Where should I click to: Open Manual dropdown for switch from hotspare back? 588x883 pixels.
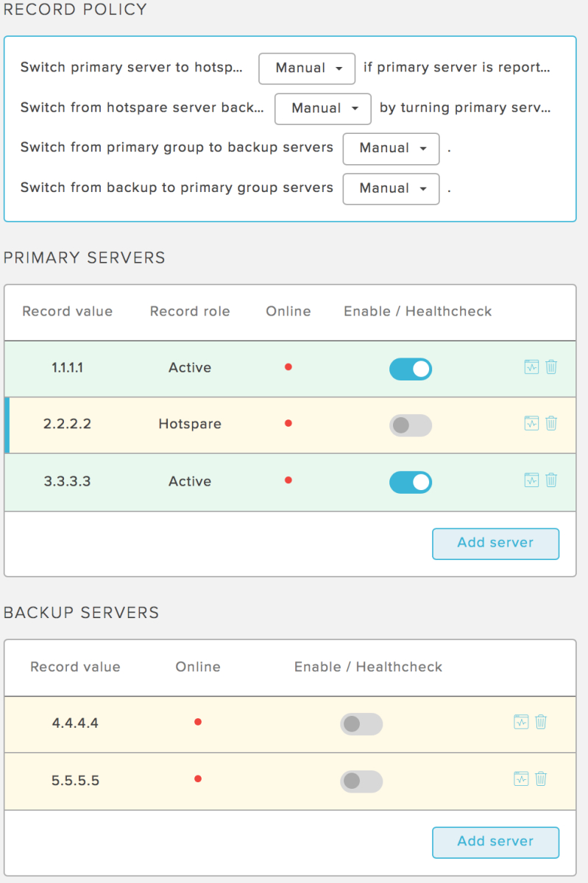(x=323, y=108)
